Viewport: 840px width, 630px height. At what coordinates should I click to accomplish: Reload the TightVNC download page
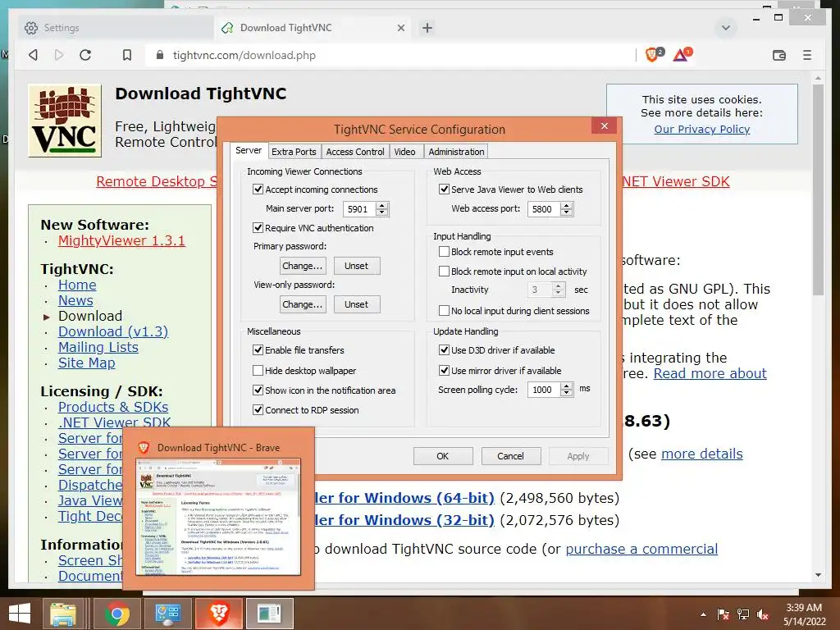pos(85,55)
